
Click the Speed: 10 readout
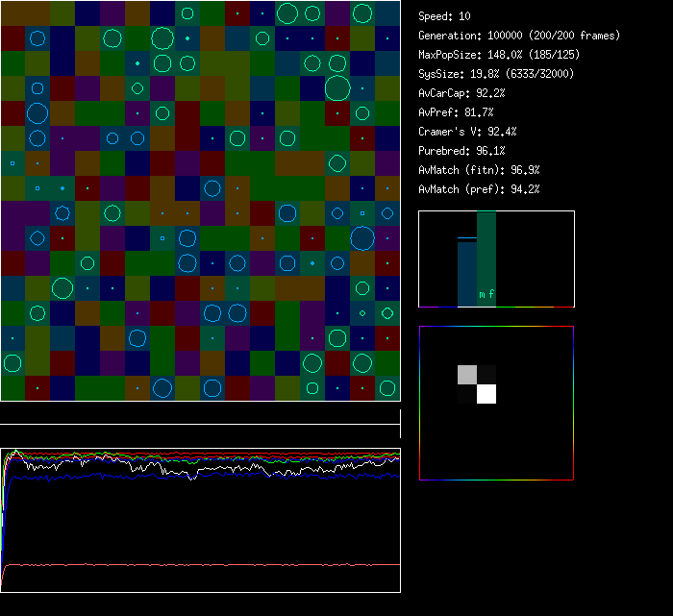click(444, 16)
